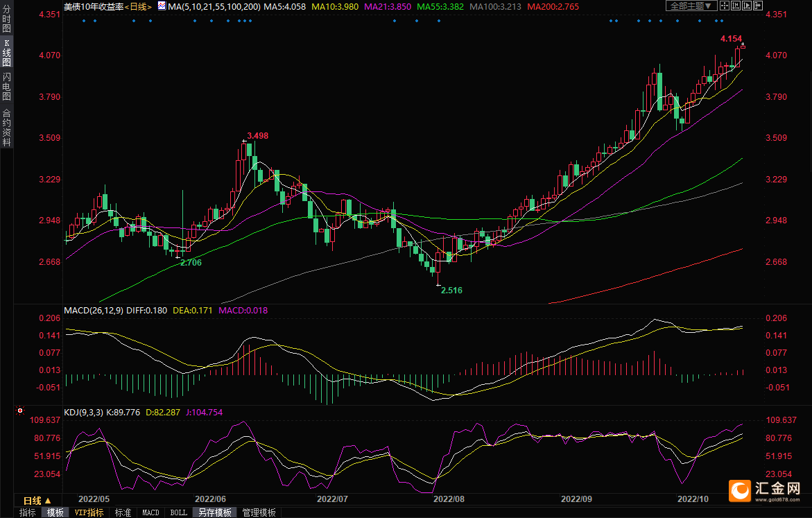Click the MA indicator chart icon
Image resolution: width=812 pixels, height=518 pixels.
pos(162,6)
